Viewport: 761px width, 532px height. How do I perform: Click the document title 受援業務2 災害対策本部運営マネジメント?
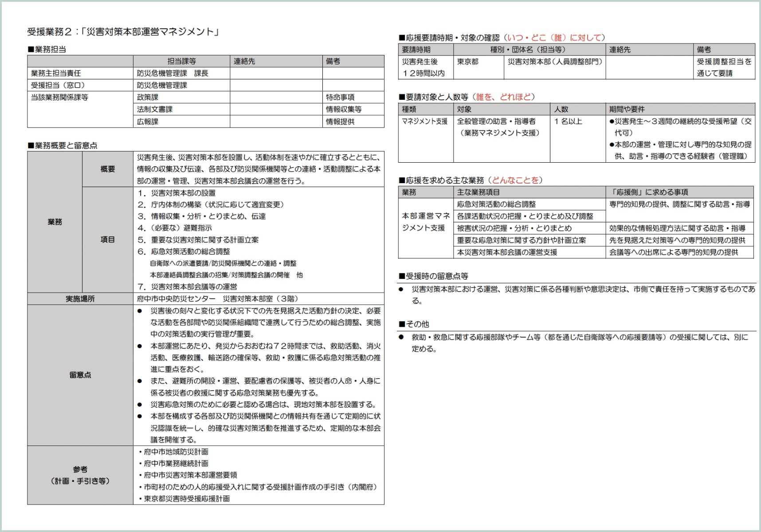tap(123, 31)
